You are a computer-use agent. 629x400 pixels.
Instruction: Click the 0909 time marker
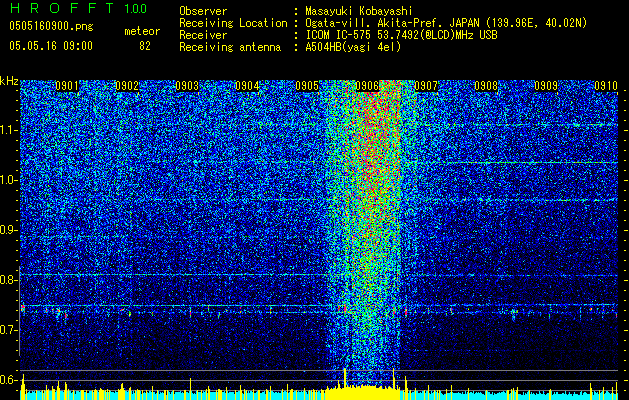546,86
